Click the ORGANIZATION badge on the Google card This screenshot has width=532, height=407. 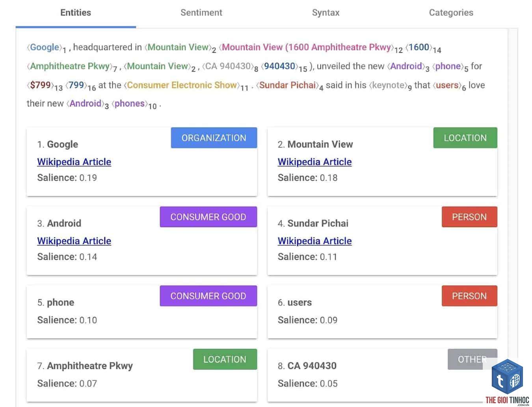point(214,138)
